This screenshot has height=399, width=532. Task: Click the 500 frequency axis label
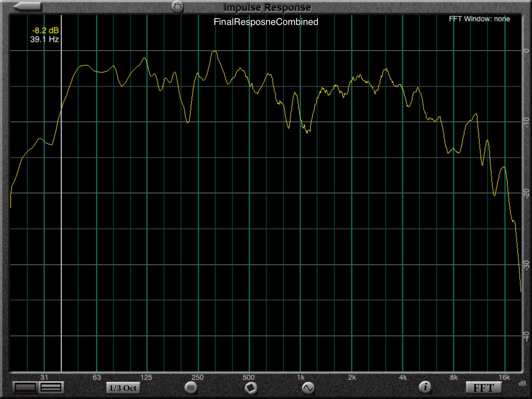click(249, 377)
